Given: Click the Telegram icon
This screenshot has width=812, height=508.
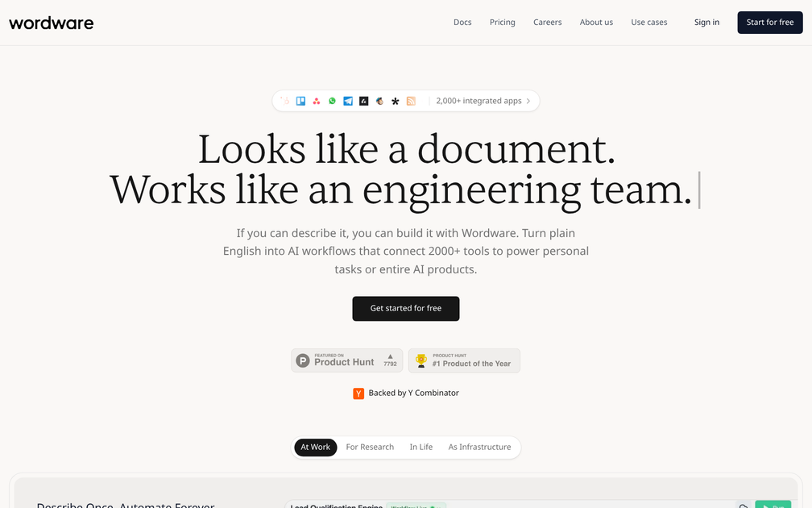Looking at the screenshot, I should click(348, 100).
